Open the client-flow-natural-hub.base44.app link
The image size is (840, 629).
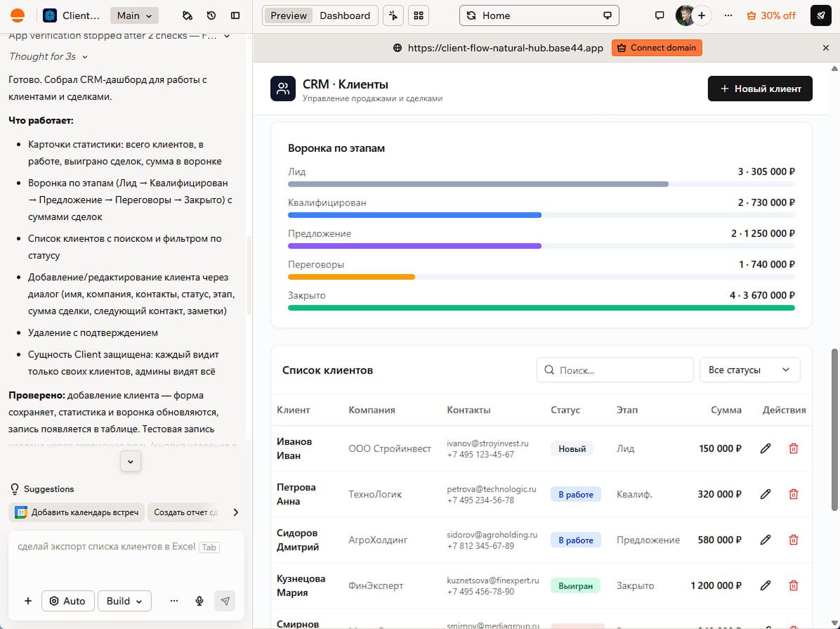505,48
